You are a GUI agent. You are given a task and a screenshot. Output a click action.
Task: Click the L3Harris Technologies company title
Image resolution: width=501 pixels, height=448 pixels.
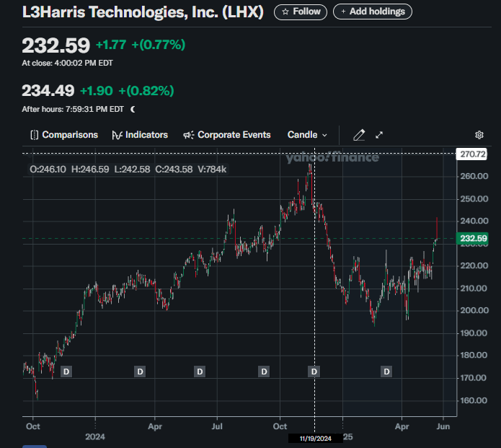pyautogui.click(x=143, y=12)
